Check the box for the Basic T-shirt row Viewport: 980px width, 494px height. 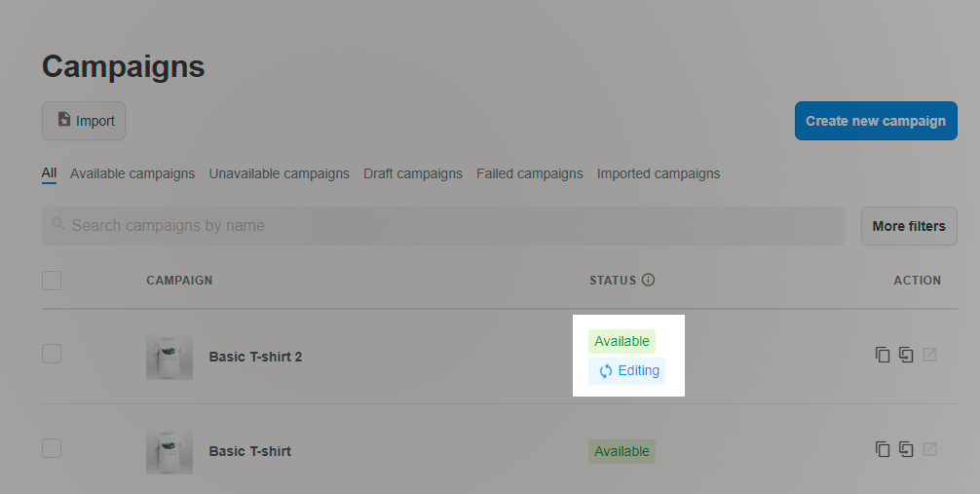[52, 448]
